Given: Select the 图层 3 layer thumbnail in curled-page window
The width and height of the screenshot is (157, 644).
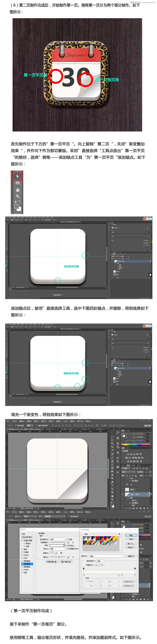Looking at the screenshot, I should (127, 490).
